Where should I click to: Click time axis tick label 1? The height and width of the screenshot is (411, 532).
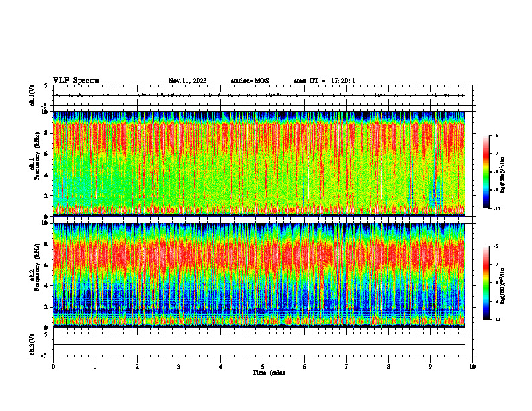pos(95,367)
